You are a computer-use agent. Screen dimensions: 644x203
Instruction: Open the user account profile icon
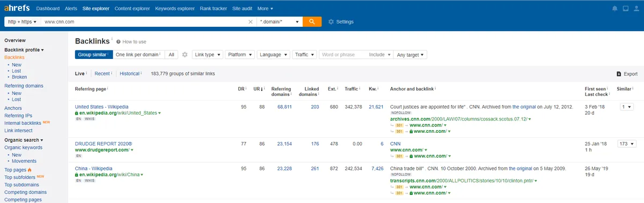point(636,9)
